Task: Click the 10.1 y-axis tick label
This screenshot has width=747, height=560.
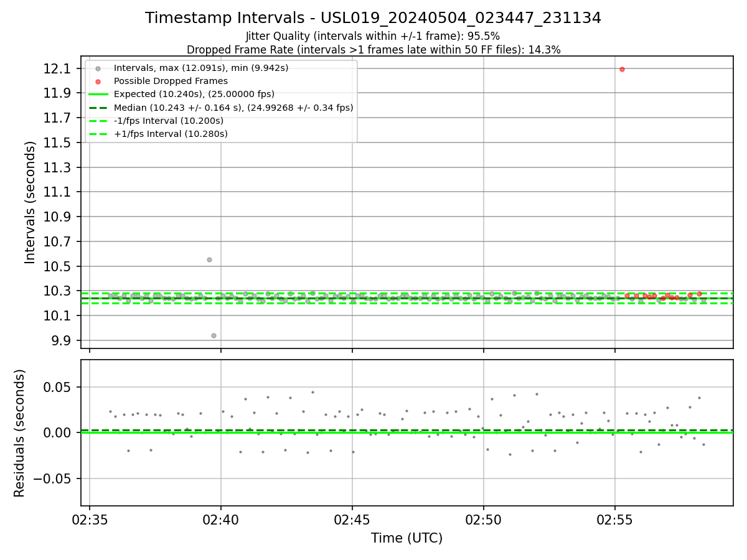Action: pyautogui.click(x=58, y=316)
